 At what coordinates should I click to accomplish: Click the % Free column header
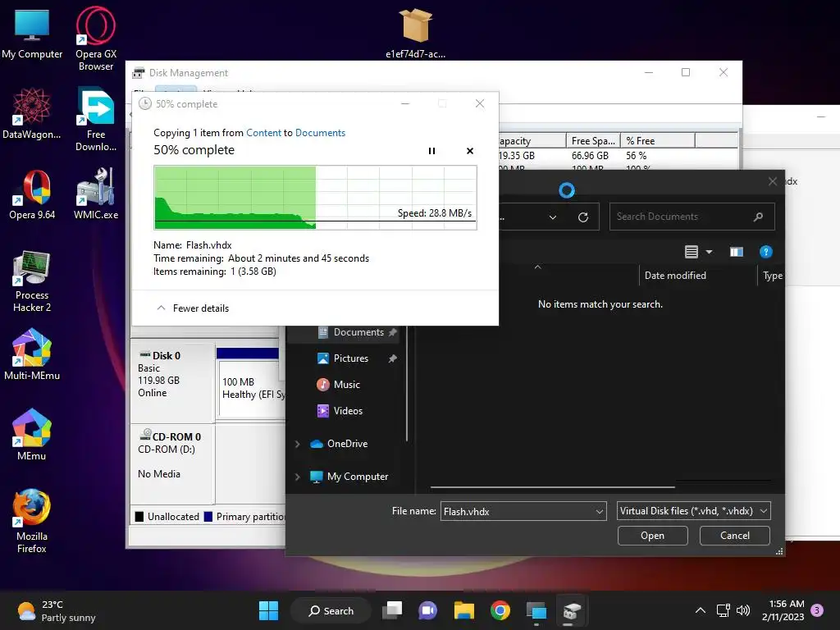[657, 141]
